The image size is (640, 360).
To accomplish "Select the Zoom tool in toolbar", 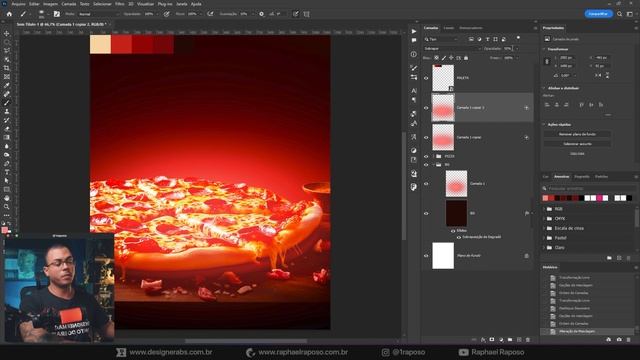I will 7,207.
